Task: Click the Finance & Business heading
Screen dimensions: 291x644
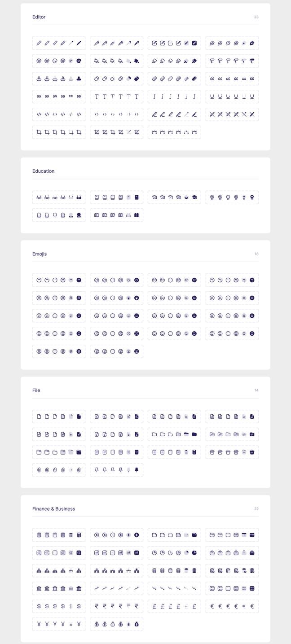Action: pos(53,509)
